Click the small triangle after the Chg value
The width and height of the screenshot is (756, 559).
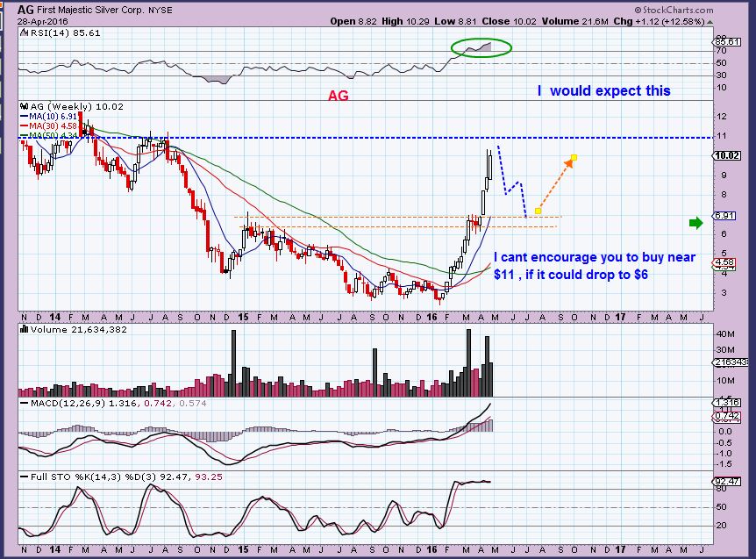(710, 22)
